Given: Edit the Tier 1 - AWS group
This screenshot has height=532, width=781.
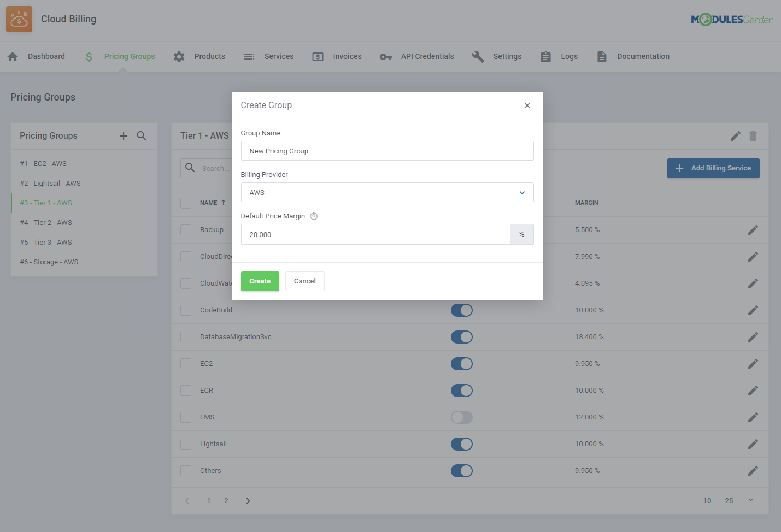Looking at the screenshot, I should pyautogui.click(x=736, y=136).
